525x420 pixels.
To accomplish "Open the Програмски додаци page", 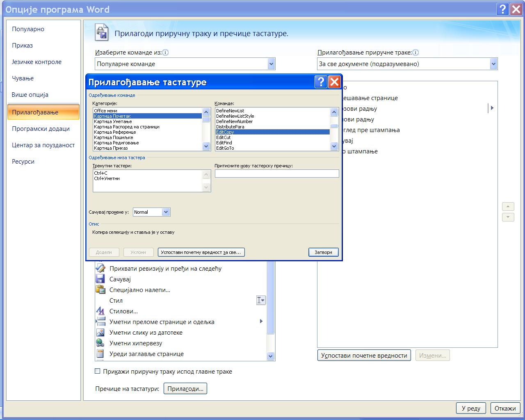I will click(x=43, y=129).
